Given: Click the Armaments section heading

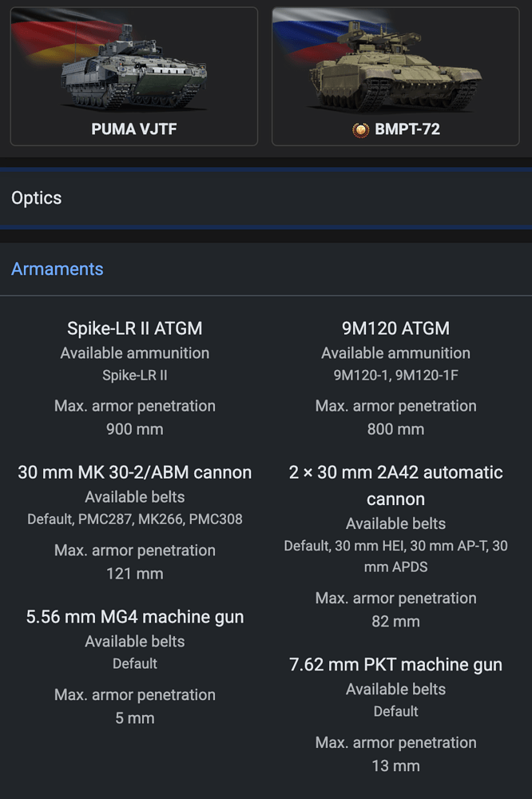Looking at the screenshot, I should 57,269.
